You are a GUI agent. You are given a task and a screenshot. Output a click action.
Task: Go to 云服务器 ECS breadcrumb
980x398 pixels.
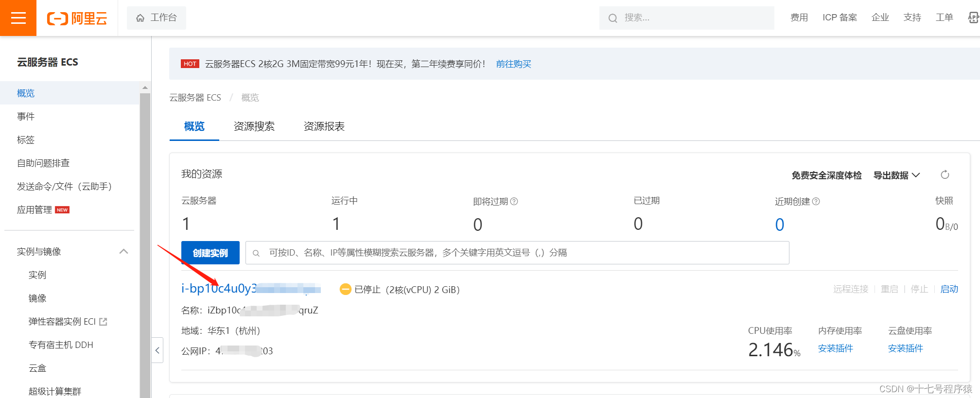point(195,98)
